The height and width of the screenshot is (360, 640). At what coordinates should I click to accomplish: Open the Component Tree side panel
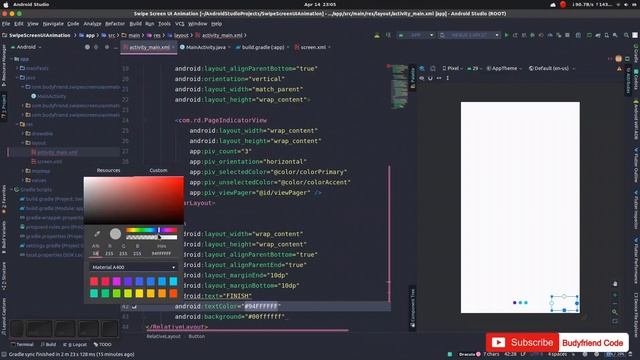pos(412,308)
